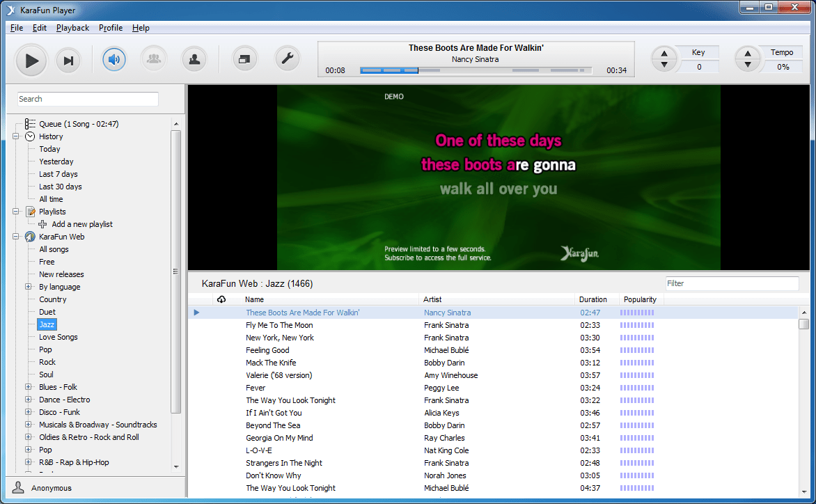
Task: Skip to the next track
Action: click(x=68, y=60)
